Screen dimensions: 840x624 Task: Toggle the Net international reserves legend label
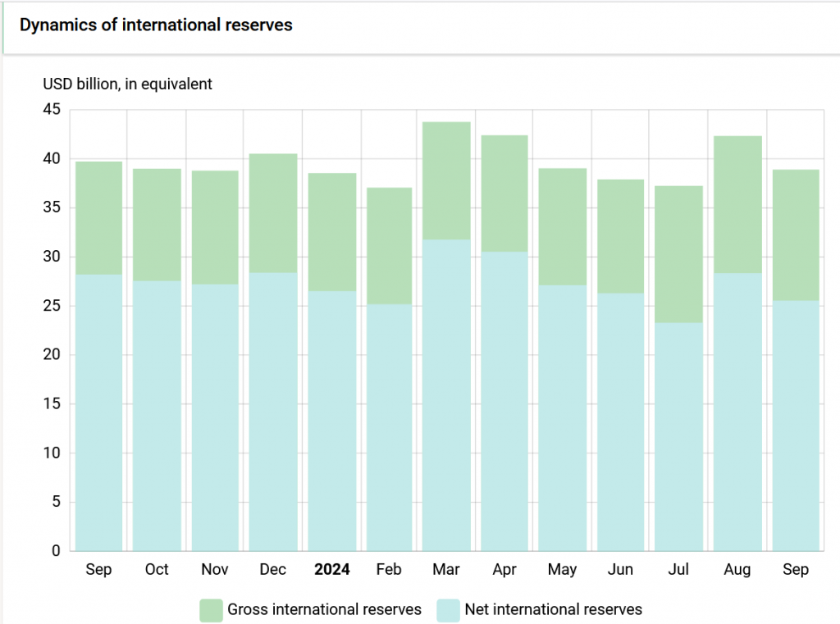coord(553,609)
